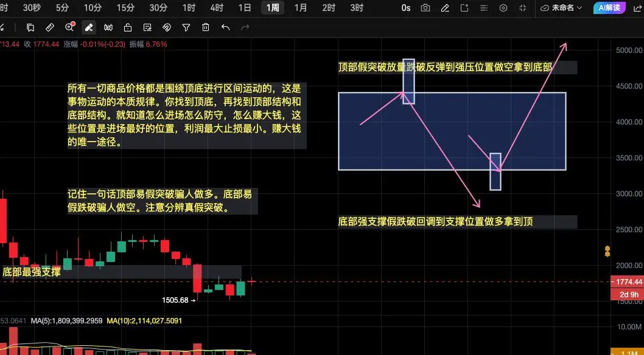Click the 1505.68 low price marker
This screenshot has height=355, width=644.
pos(179,300)
